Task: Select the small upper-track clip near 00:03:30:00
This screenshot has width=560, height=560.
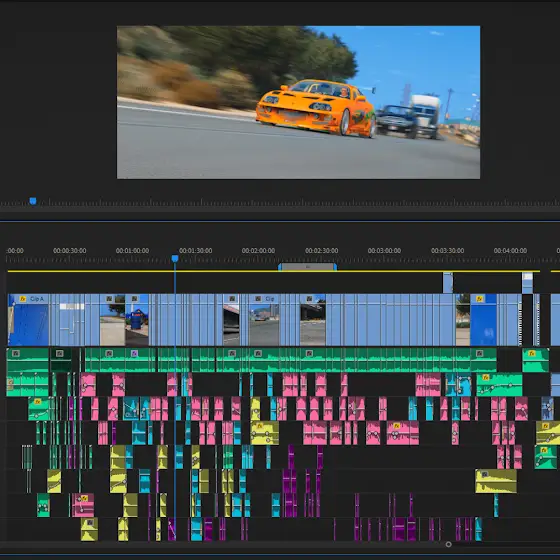Action: [448, 282]
